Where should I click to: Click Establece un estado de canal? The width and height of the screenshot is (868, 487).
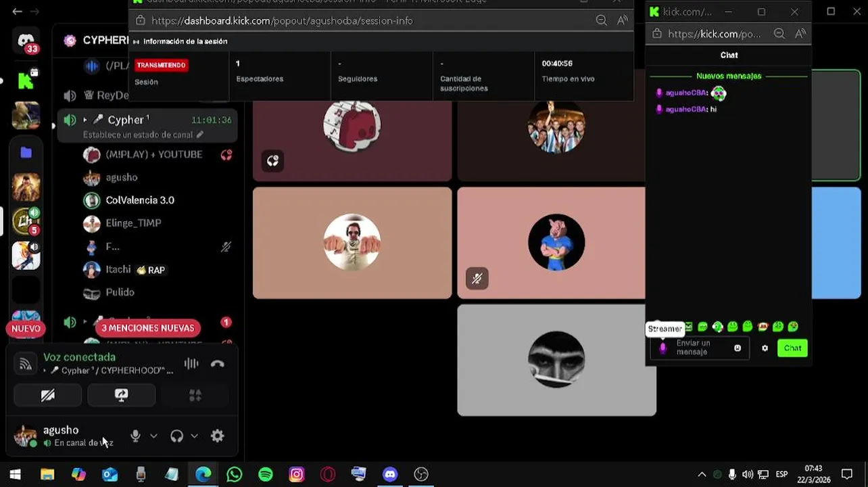click(x=143, y=135)
